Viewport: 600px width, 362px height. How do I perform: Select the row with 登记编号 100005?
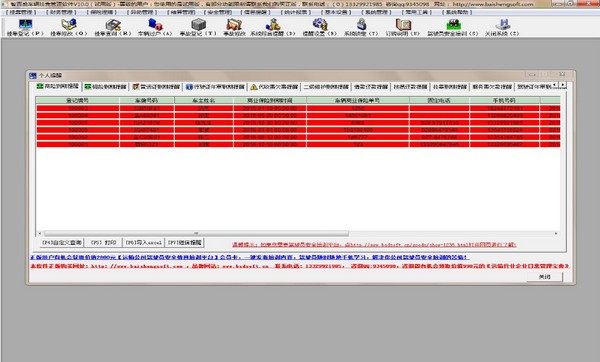tap(298, 123)
